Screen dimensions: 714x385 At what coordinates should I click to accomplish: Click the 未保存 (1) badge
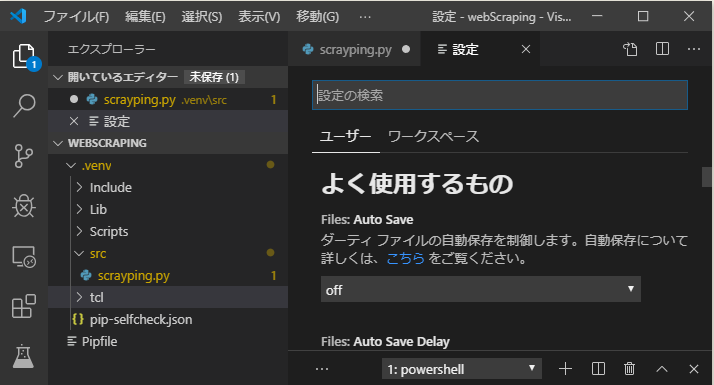214,77
